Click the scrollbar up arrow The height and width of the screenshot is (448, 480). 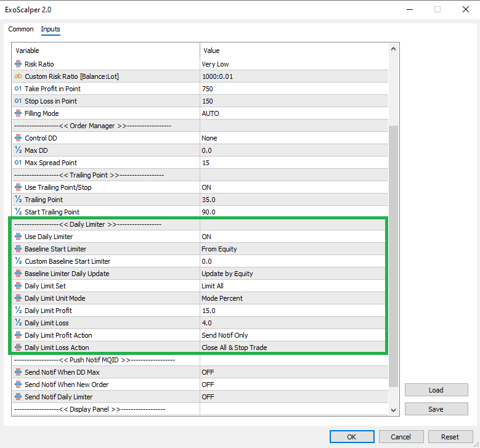click(x=393, y=49)
